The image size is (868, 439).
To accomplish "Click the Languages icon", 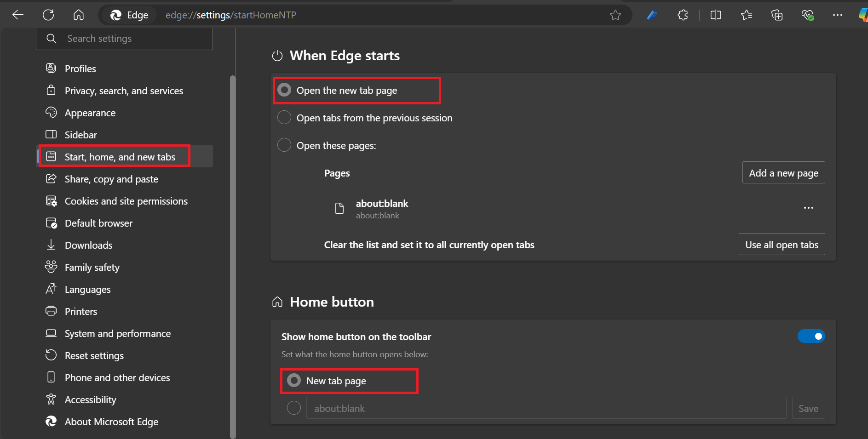I will click(51, 289).
